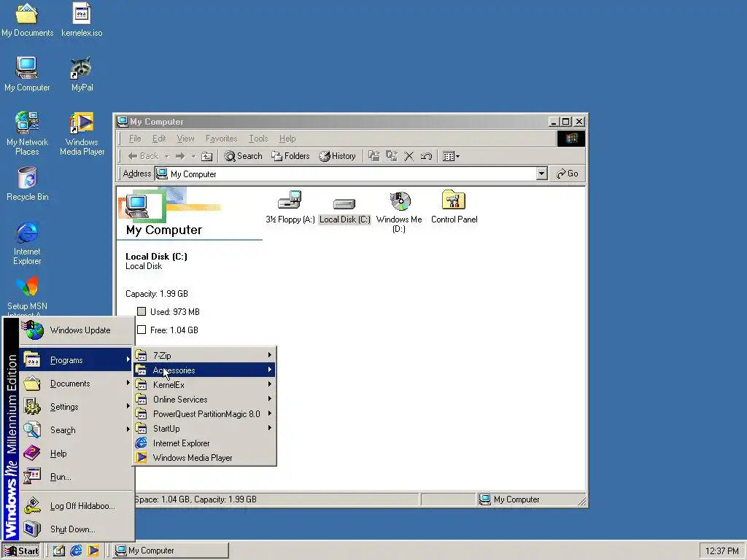Screen dimensions: 747x560
Task: Click the History toolbar button
Action: coord(337,156)
